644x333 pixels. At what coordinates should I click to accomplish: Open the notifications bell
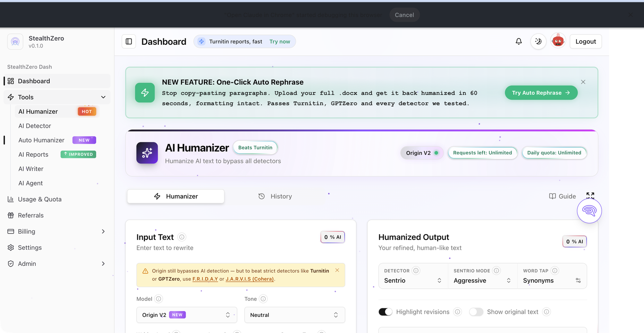tap(519, 42)
